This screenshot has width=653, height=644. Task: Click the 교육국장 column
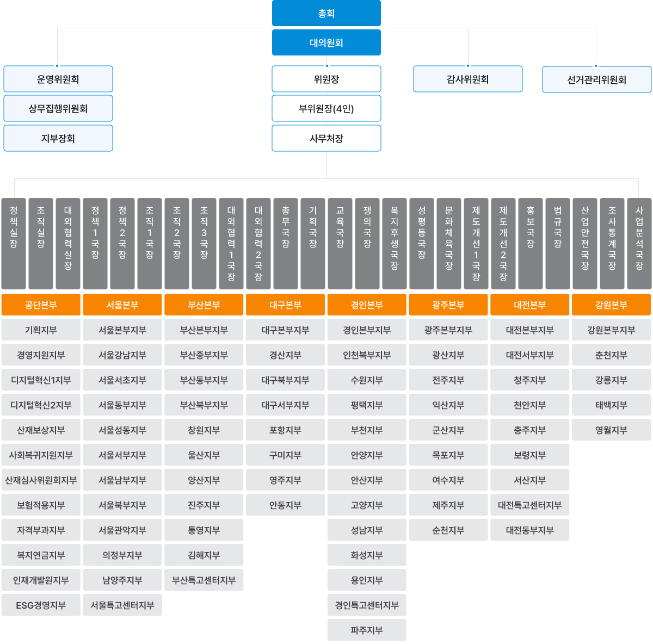pos(340,244)
